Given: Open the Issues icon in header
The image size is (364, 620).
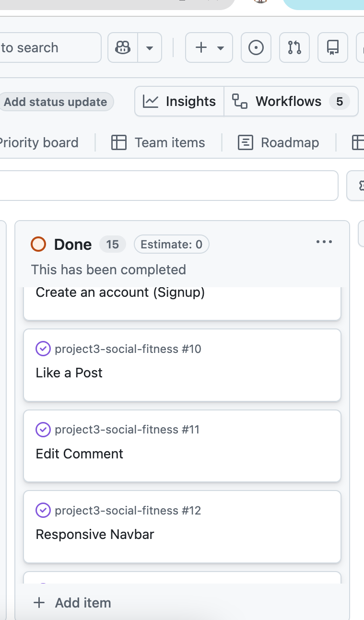Looking at the screenshot, I should tap(256, 47).
